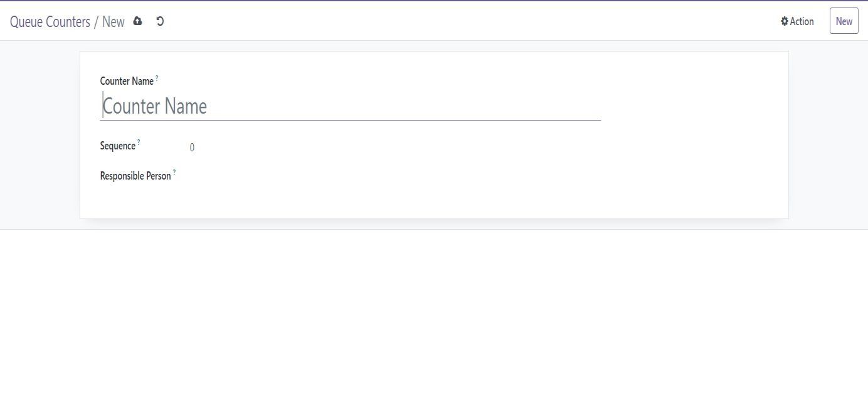
Task: Show the Responsible Person help question mark
Action: point(174,173)
